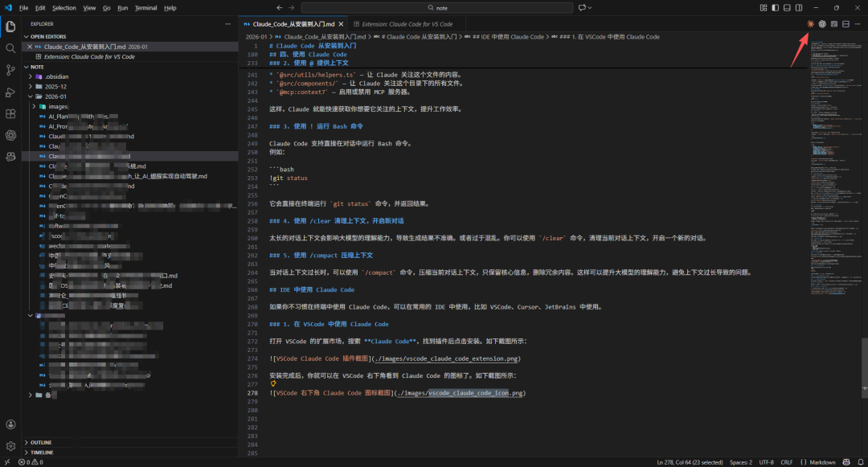Screen dimensions: 868x467
Task: Toggle the bottom Panel visibility
Action: (x=787, y=8)
